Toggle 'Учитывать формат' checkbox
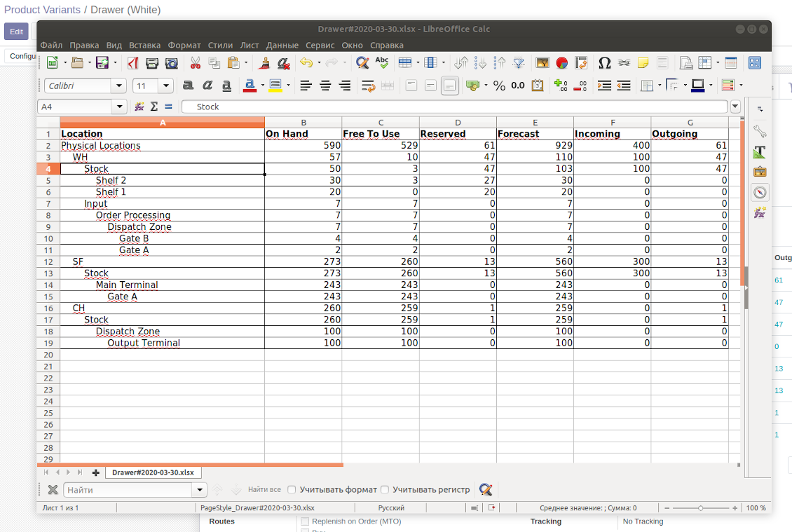Screen dimensions: 792x532 point(292,489)
